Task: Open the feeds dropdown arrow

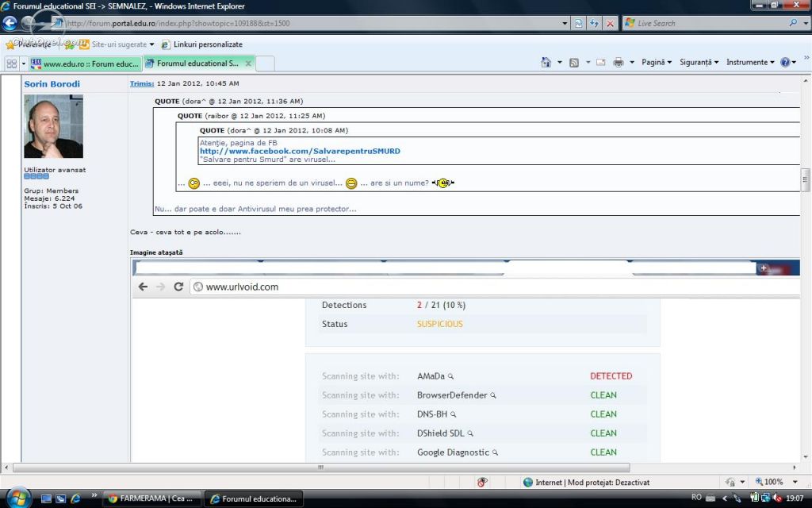Action: pyautogui.click(x=588, y=62)
